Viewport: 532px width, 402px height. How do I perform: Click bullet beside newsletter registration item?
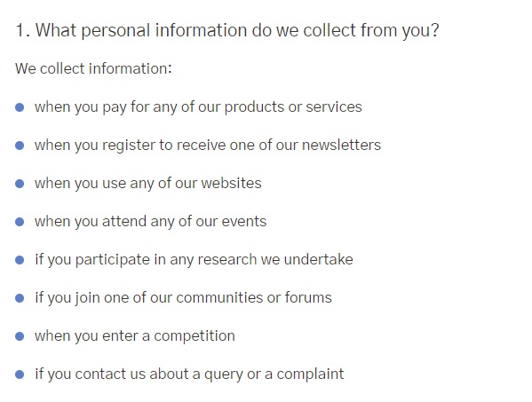(x=20, y=146)
